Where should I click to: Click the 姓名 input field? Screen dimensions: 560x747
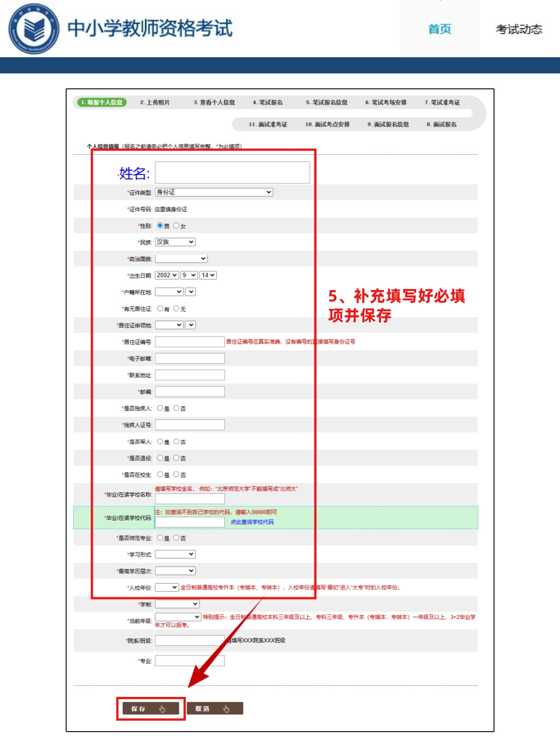pyautogui.click(x=232, y=172)
